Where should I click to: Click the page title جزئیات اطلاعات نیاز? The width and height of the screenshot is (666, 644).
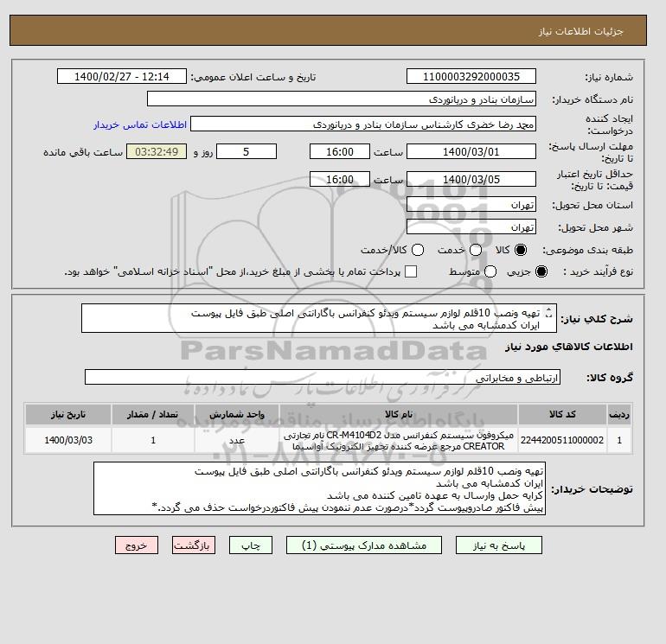click(580, 31)
